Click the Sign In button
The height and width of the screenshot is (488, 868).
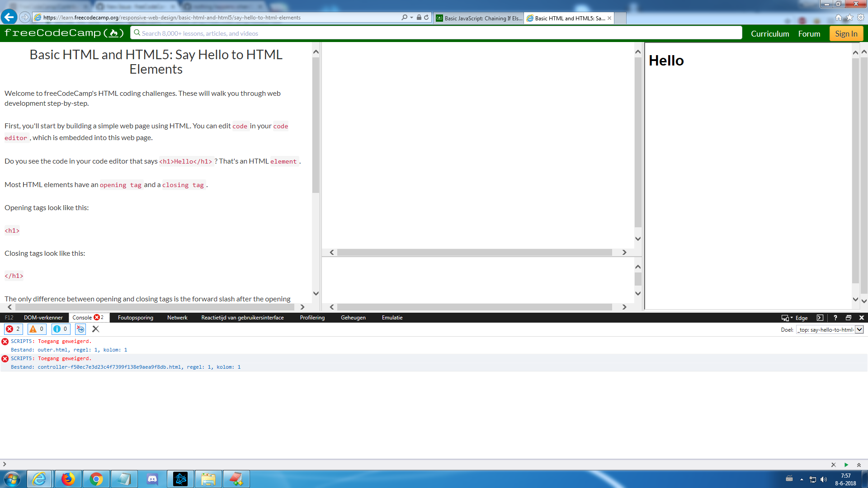click(x=846, y=33)
